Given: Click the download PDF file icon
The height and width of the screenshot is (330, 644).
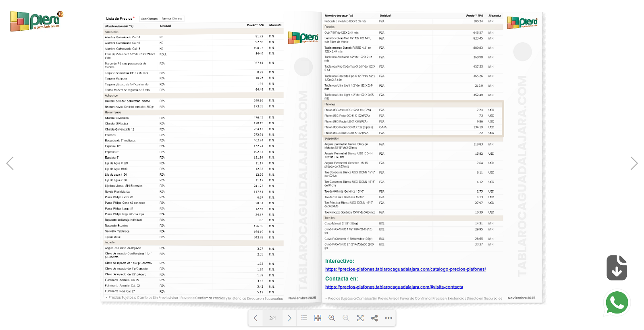Looking at the screenshot, I should (x=617, y=268).
